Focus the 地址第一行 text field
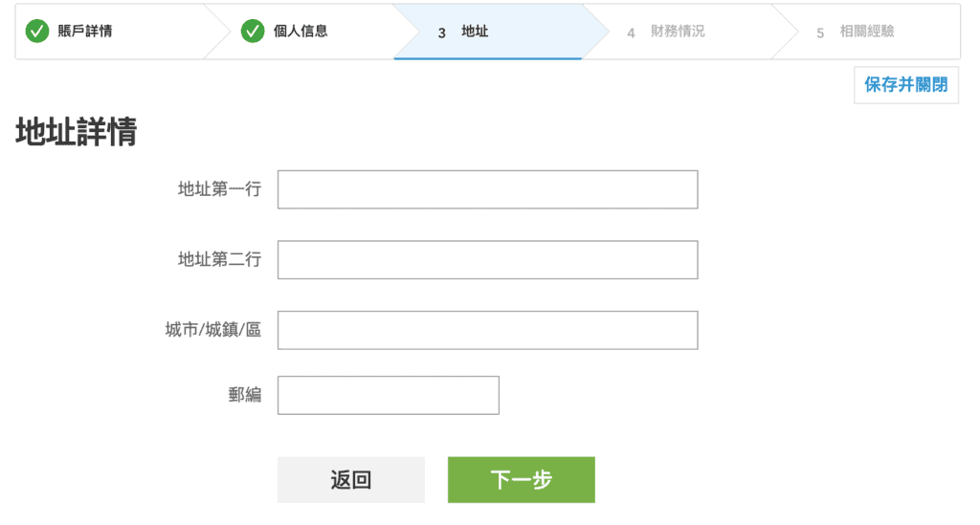 pyautogui.click(x=487, y=189)
